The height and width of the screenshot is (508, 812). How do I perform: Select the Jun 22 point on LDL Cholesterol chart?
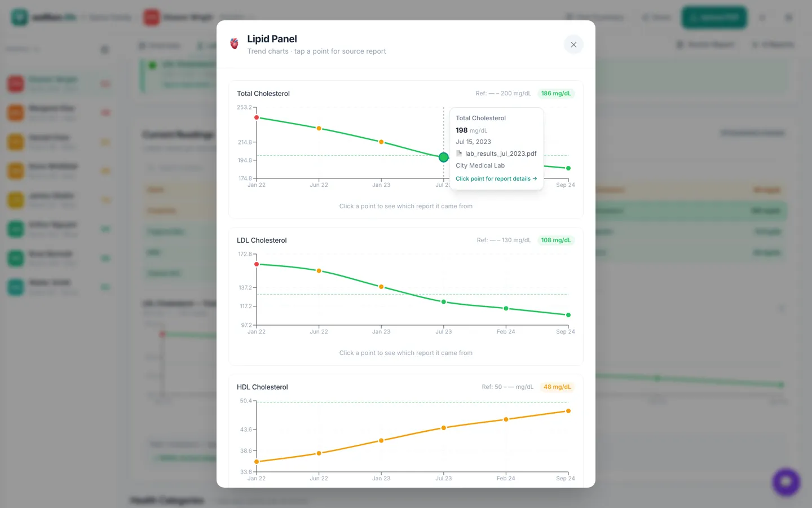pos(319,271)
